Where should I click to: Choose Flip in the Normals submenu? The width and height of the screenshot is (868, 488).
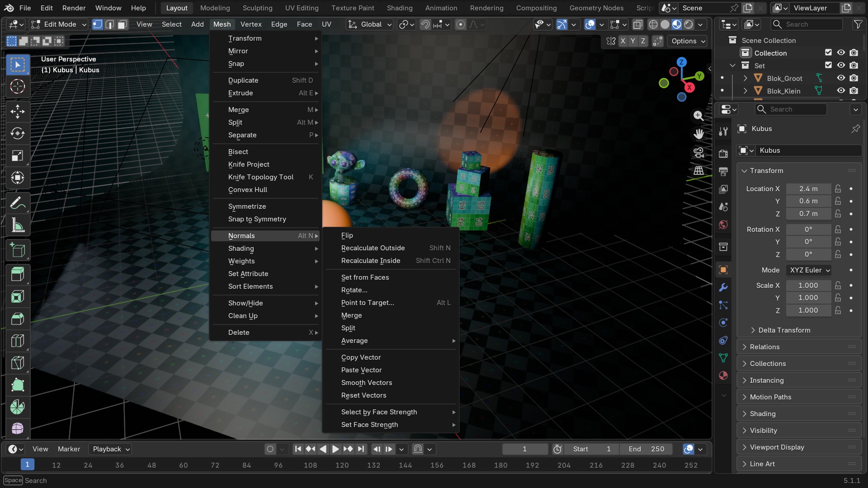[x=391, y=235]
